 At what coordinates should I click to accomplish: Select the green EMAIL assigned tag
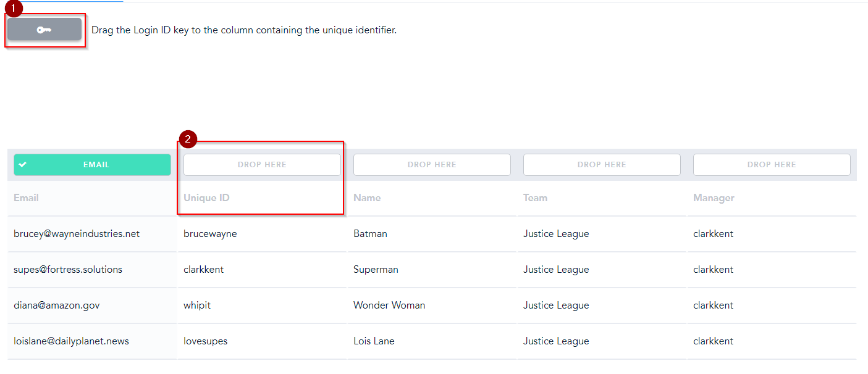tap(92, 165)
